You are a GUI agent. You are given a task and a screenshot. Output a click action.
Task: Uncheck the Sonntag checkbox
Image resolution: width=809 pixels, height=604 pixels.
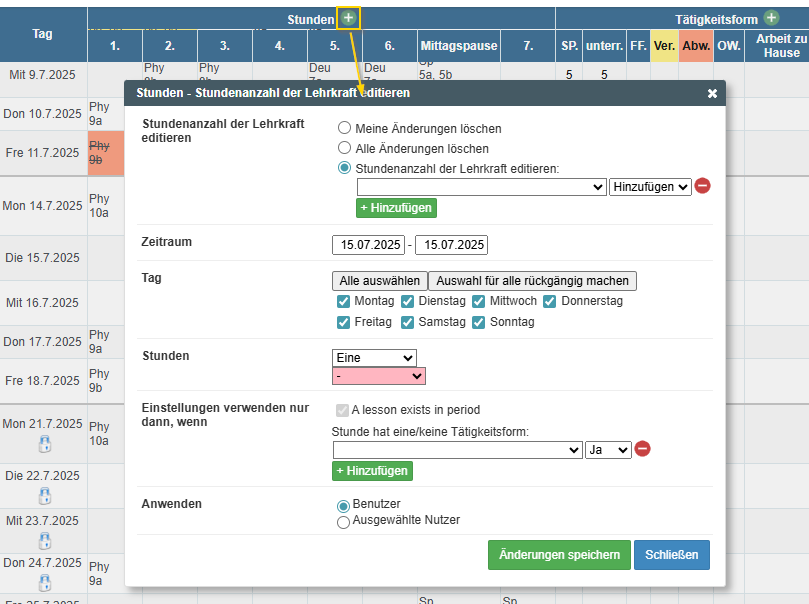tap(479, 322)
